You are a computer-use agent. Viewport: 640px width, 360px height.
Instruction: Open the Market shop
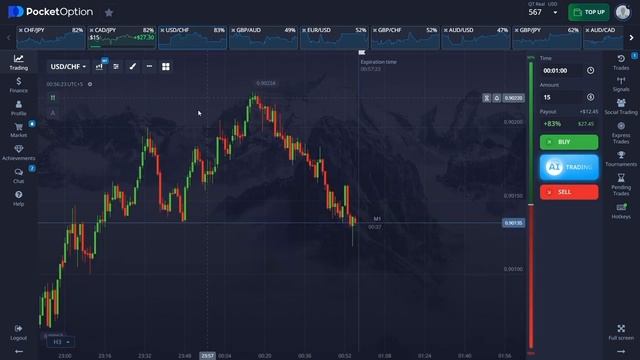click(x=18, y=130)
